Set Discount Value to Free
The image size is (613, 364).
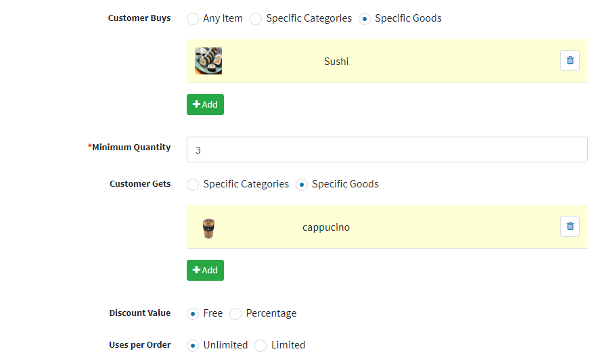pyautogui.click(x=193, y=313)
